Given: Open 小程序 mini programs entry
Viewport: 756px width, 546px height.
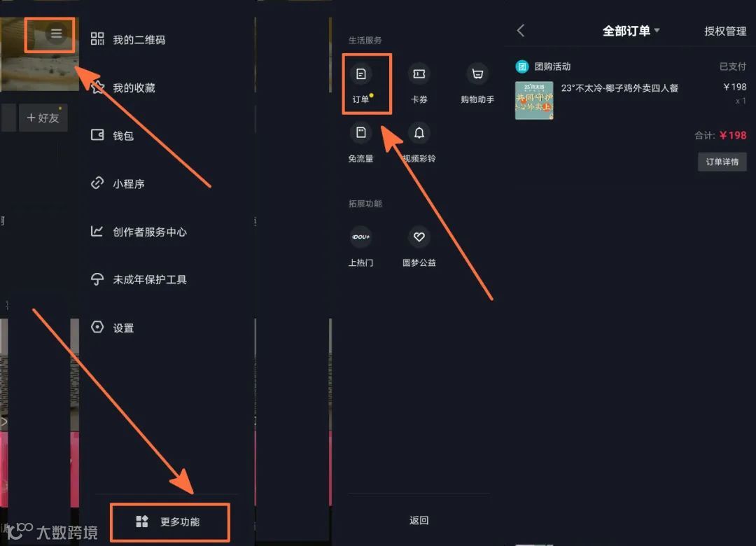Looking at the screenshot, I should tap(118, 184).
